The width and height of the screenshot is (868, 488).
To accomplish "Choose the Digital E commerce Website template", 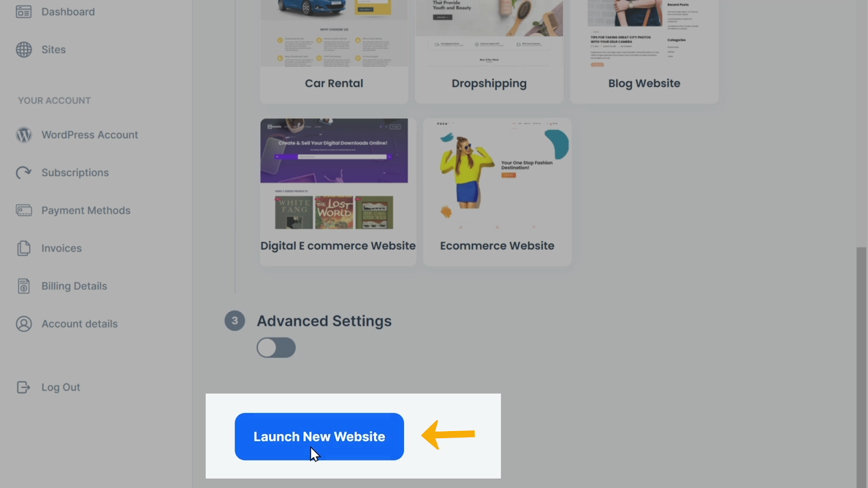I will coord(338,192).
